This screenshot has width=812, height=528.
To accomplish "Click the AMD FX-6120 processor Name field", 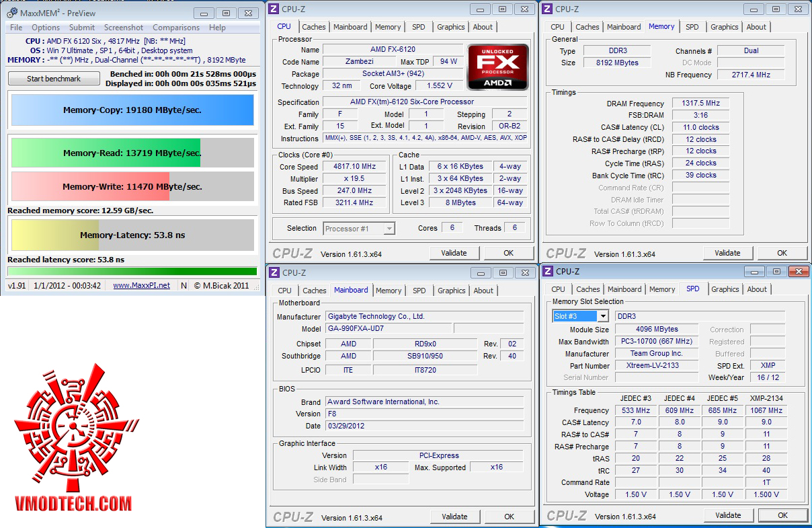I will [x=393, y=50].
